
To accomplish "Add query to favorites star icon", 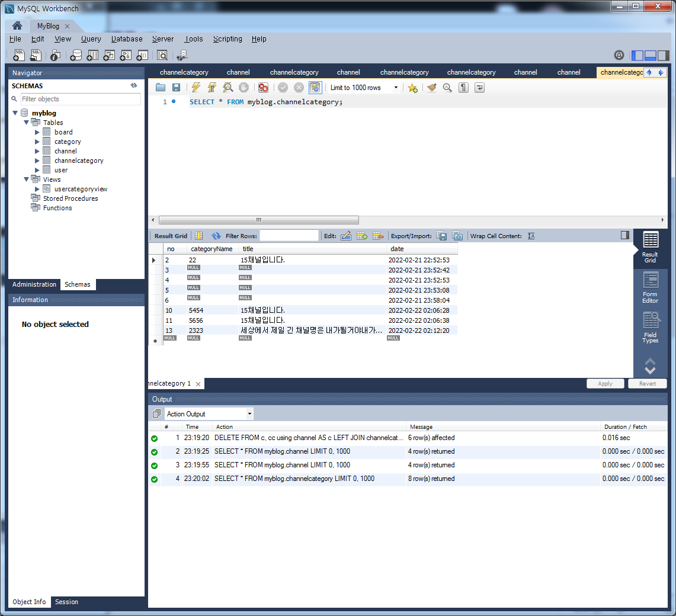I will click(412, 88).
